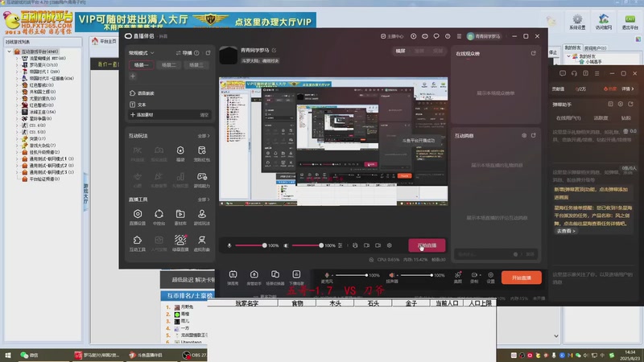Open the 游戏玩法 icon under 直播工具
Image resolution: width=644 pixels, height=362 pixels.
coord(202,217)
